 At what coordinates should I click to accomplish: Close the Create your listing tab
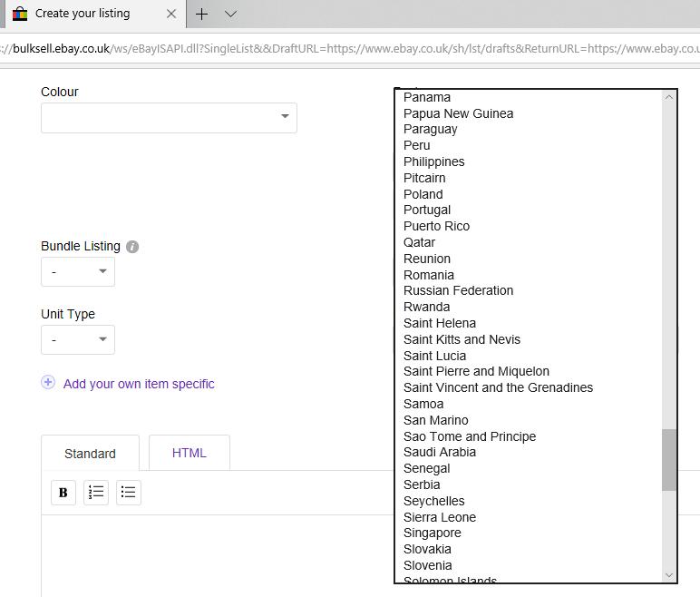[170, 14]
